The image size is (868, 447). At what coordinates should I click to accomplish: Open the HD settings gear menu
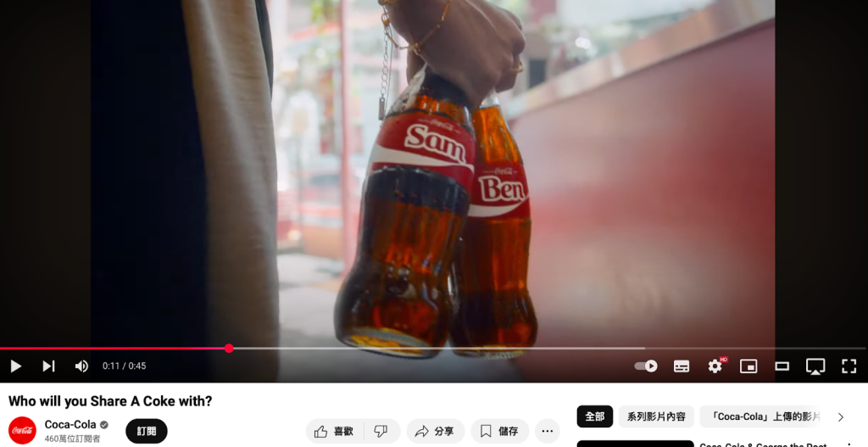click(715, 366)
